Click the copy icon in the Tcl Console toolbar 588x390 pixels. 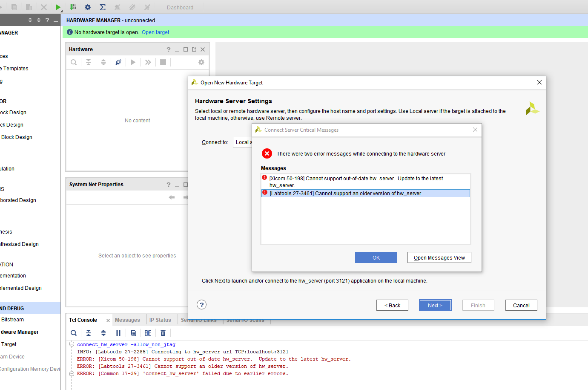click(x=133, y=333)
